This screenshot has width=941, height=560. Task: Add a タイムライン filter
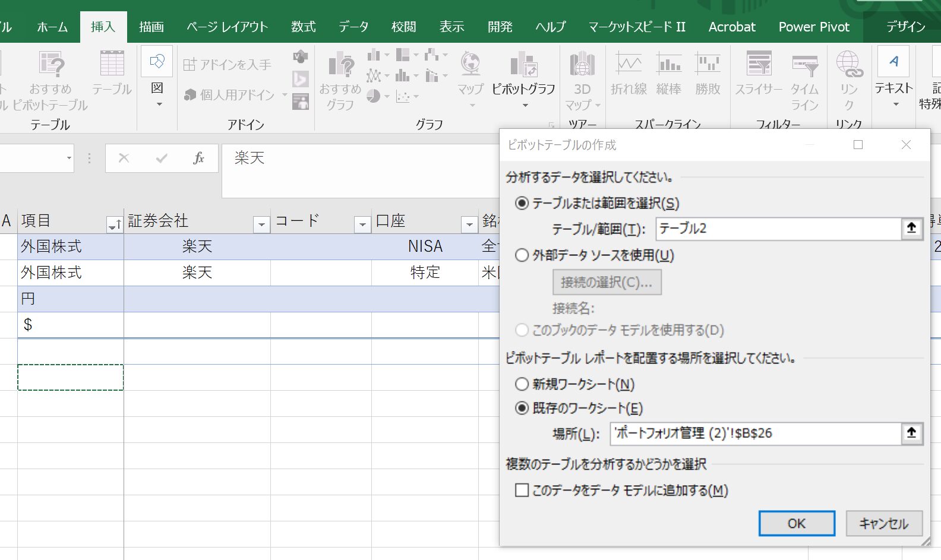point(805,80)
